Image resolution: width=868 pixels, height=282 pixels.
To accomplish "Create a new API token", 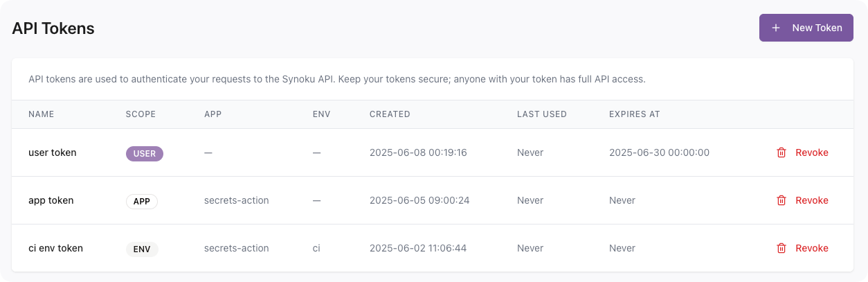I will 806,28.
